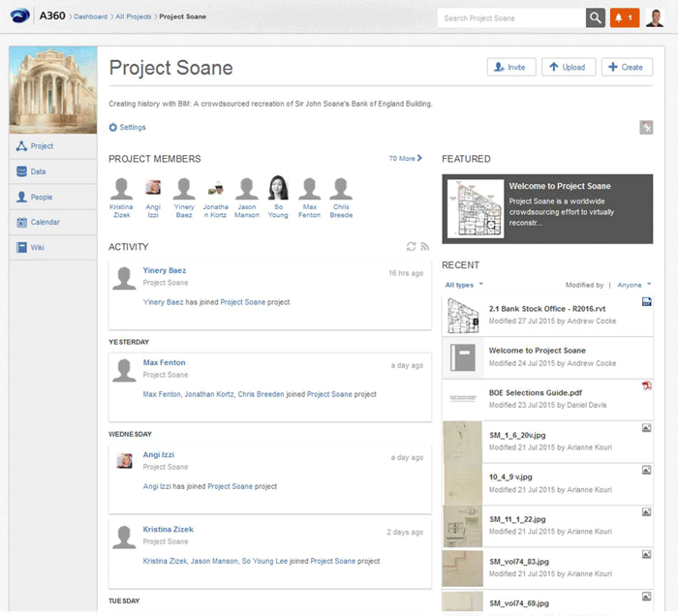678x616 pixels.
Task: Open the orange notifications bell
Action: click(x=624, y=18)
